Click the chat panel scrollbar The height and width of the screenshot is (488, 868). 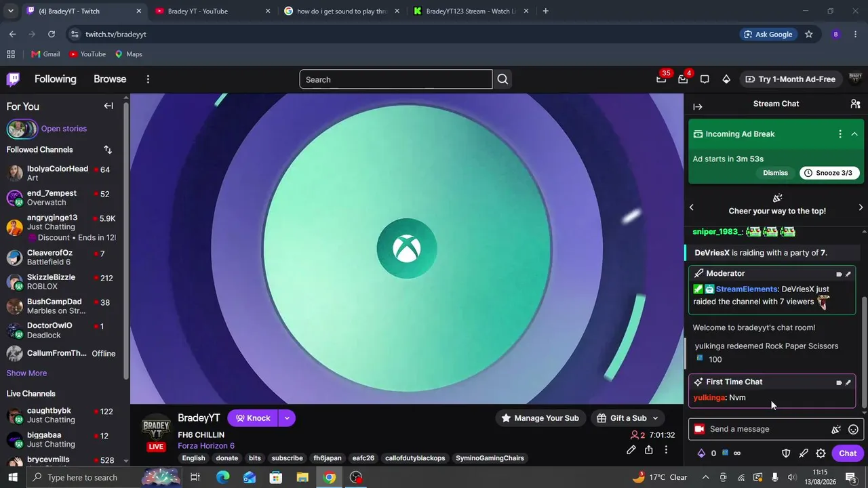[x=864, y=352]
